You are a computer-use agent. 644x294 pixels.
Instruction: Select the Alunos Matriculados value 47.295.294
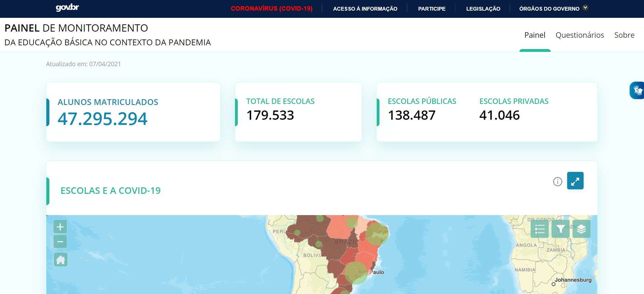pos(102,119)
